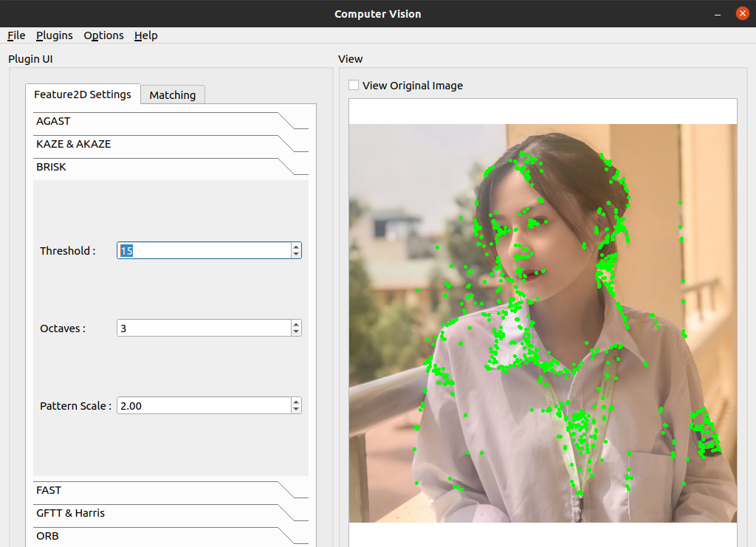Open the File menu
756x547 pixels.
point(16,35)
